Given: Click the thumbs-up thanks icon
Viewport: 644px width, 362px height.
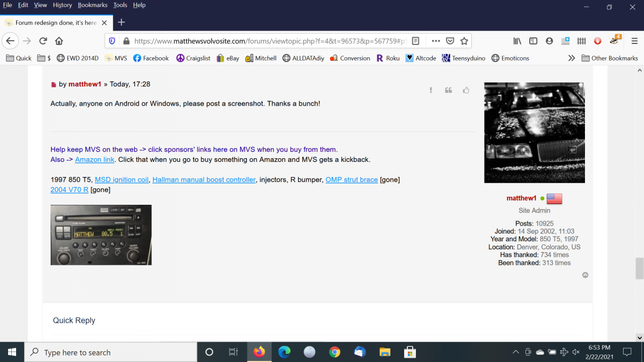Looking at the screenshot, I should 466,90.
